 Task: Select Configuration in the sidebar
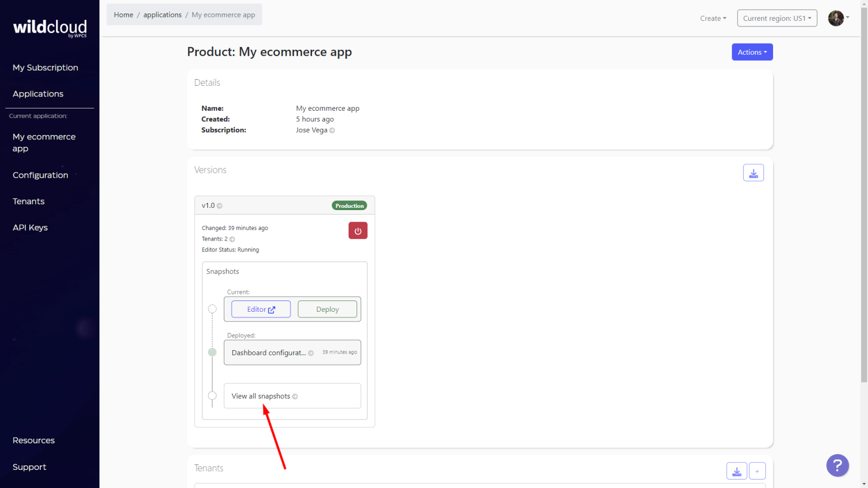coord(40,175)
